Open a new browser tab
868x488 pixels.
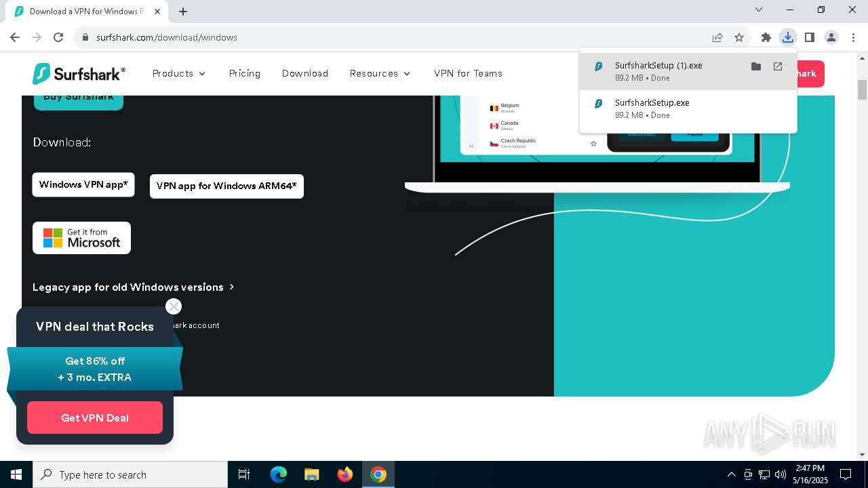pyautogui.click(x=183, y=11)
